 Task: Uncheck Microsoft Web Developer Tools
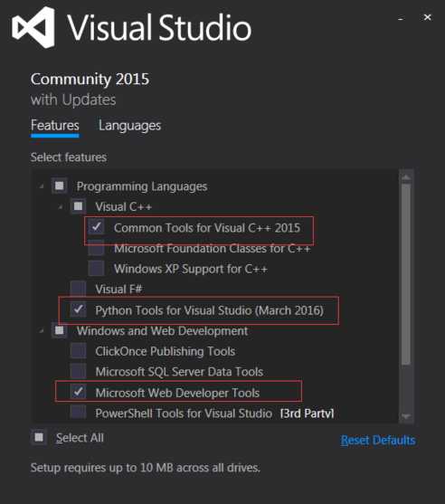click(x=78, y=392)
